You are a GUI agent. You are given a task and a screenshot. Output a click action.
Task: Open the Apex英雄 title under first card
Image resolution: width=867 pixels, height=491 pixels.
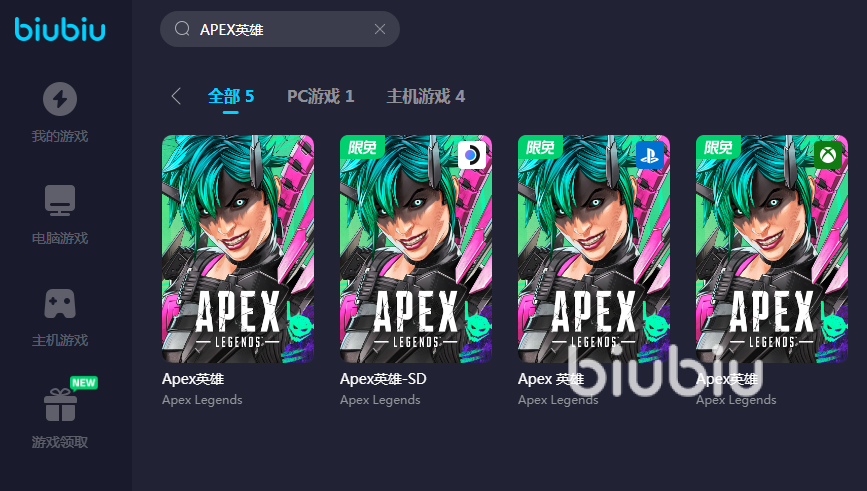point(193,379)
